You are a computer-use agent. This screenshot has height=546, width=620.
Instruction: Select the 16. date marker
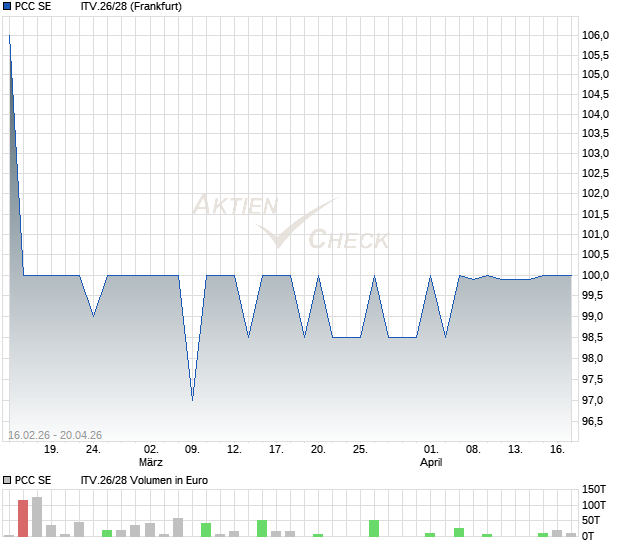click(558, 450)
